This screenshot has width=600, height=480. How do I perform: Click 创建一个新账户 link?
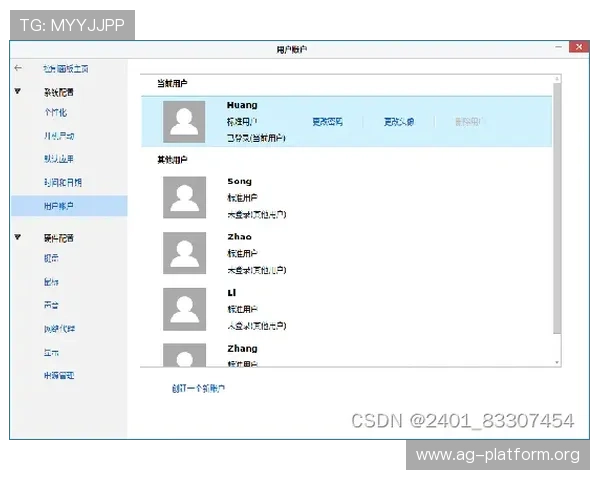click(x=198, y=389)
